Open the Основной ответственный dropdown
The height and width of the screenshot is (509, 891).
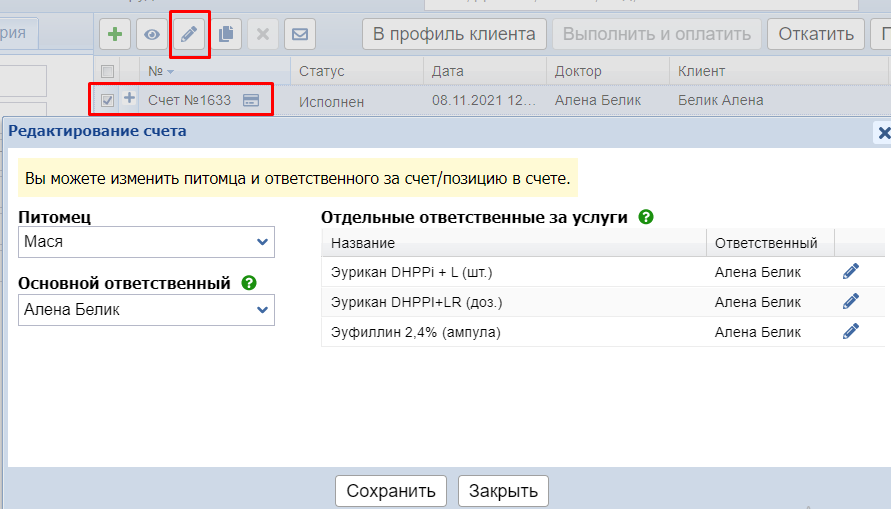pyautogui.click(x=146, y=310)
